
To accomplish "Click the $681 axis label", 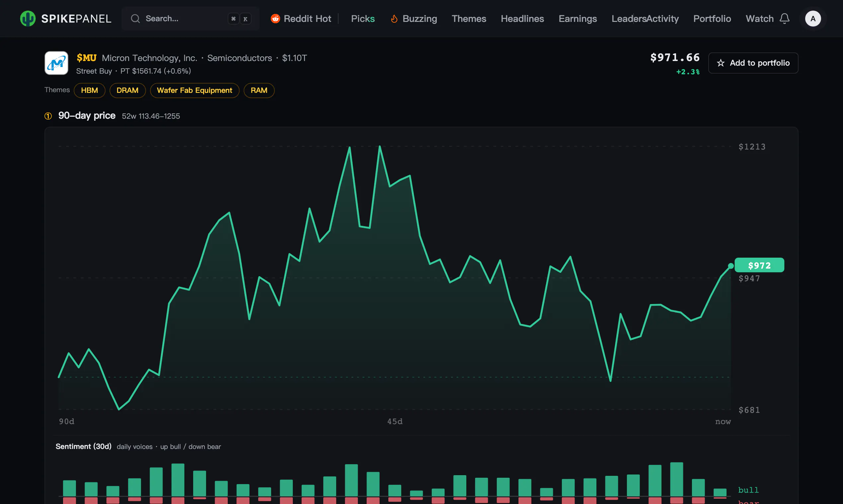I will pyautogui.click(x=749, y=410).
